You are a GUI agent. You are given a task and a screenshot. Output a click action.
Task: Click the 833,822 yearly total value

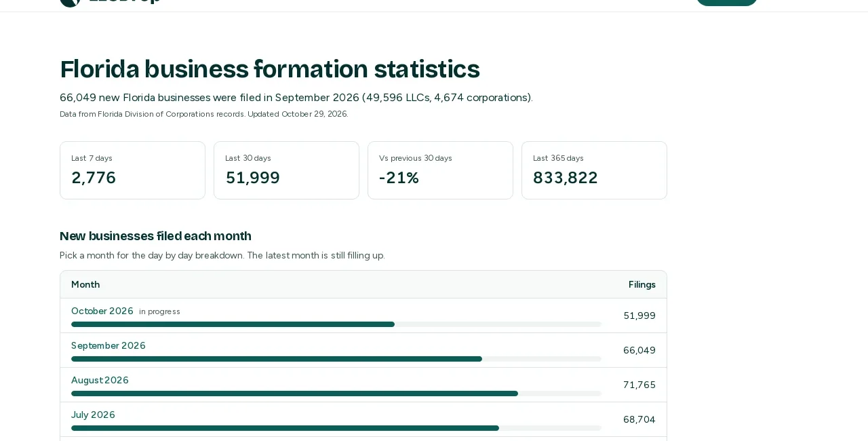tap(566, 178)
